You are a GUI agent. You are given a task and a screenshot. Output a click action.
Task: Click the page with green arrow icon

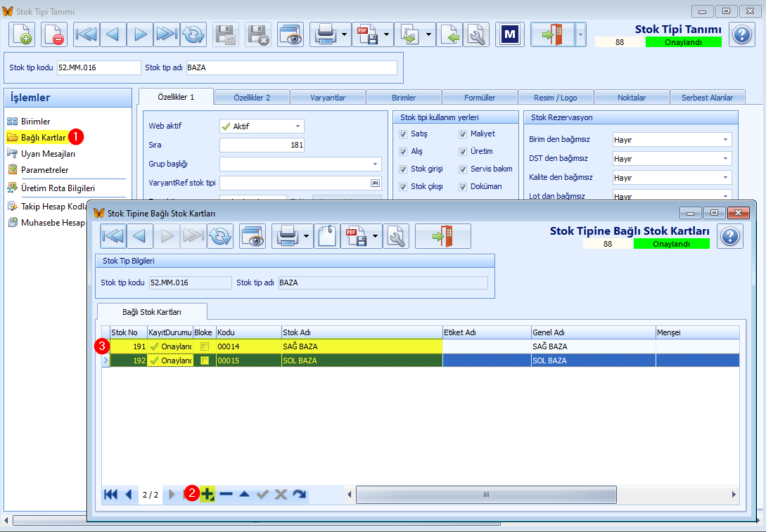point(450,34)
